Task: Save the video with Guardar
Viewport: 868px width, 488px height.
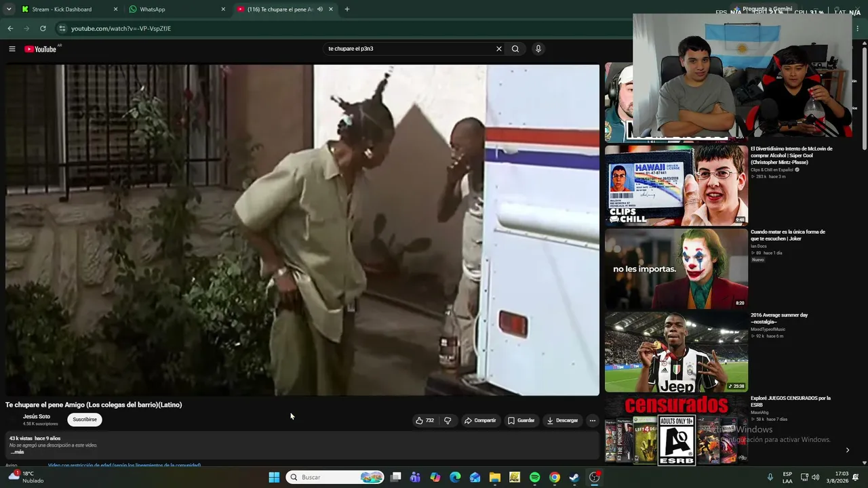Action: pos(521,420)
